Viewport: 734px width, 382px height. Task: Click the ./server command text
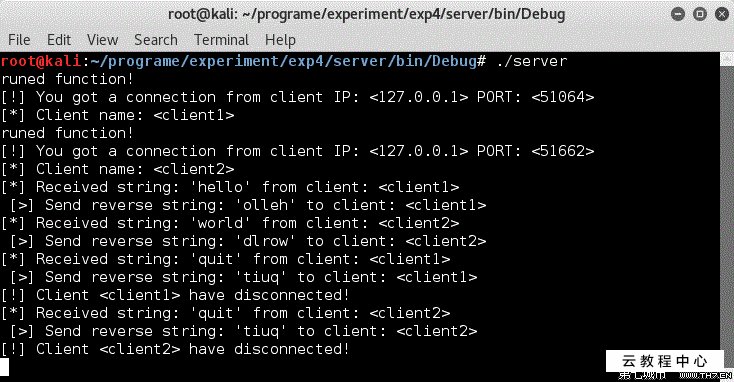pos(532,61)
